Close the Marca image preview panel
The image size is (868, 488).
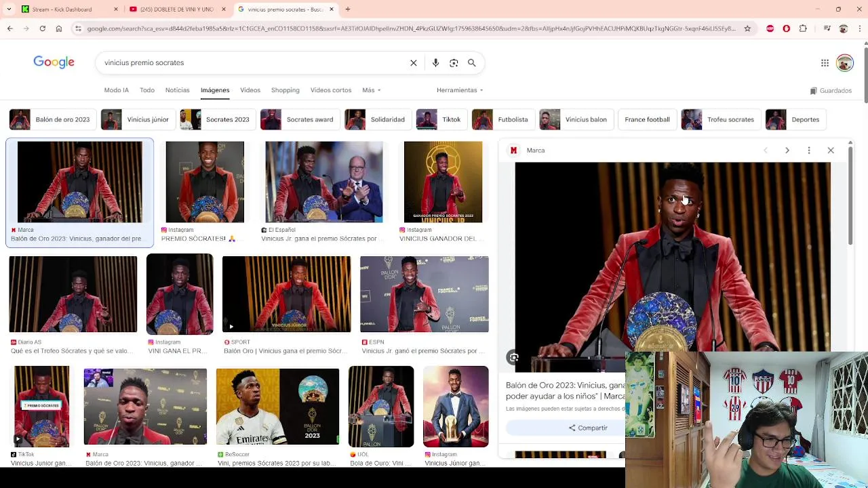[831, 150]
